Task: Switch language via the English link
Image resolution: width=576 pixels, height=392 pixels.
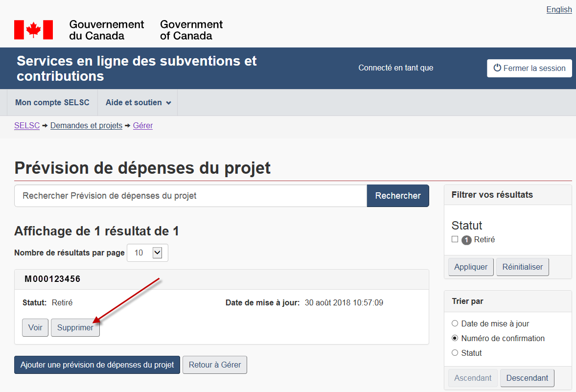Action: coord(559,10)
